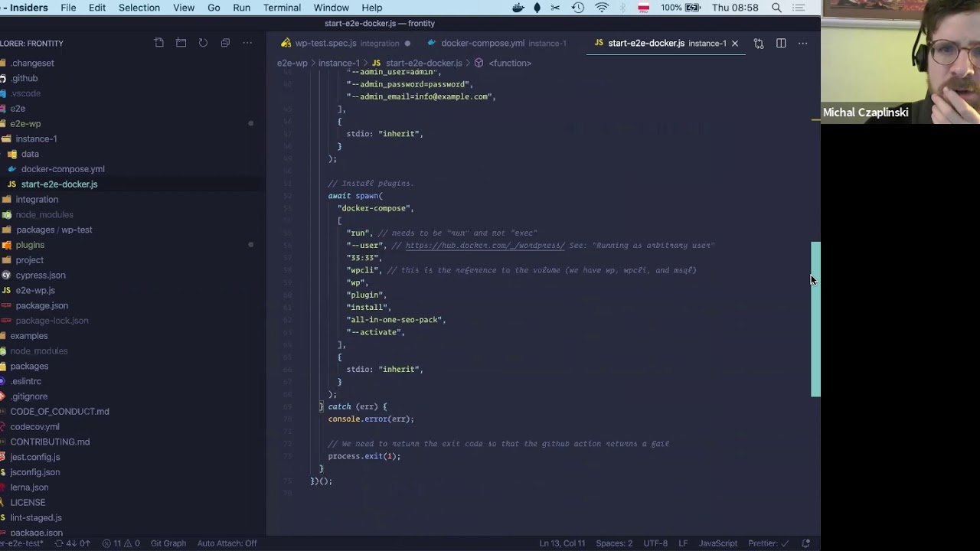Open the notifications bell in status bar
Viewport: 980px width, 551px height.
805,543
